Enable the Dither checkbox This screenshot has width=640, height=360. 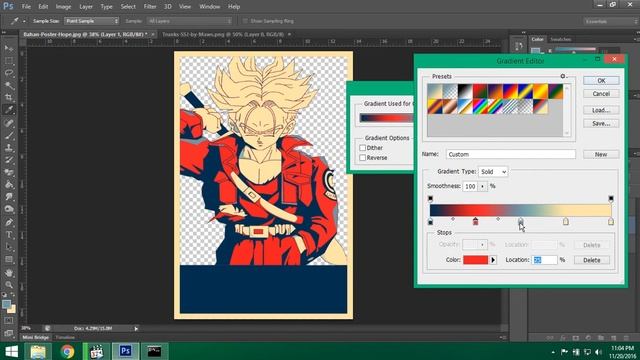click(x=362, y=148)
